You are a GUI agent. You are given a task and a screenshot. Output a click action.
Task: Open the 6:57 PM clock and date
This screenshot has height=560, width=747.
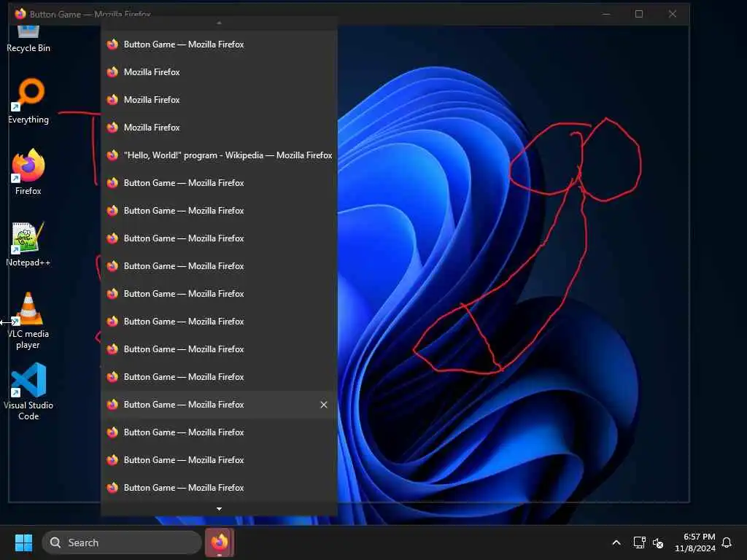tap(695, 542)
